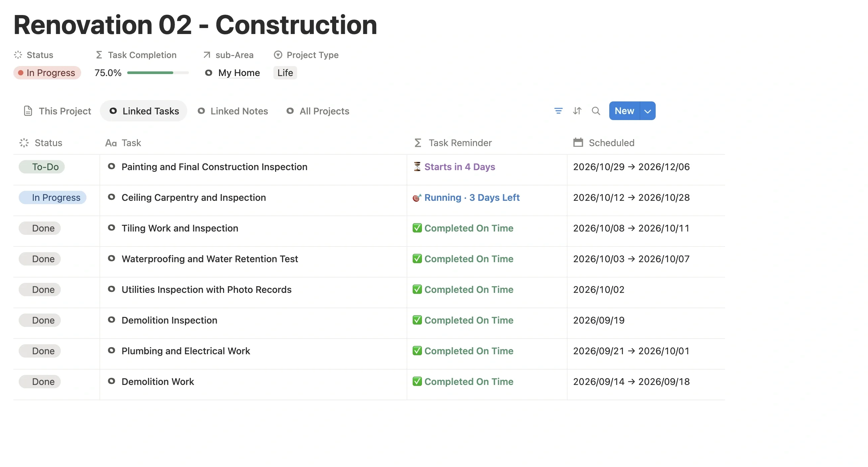Image resolution: width=868 pixels, height=467 pixels.
Task: Click Completed On Time for Tiling Work
Action: 463,228
